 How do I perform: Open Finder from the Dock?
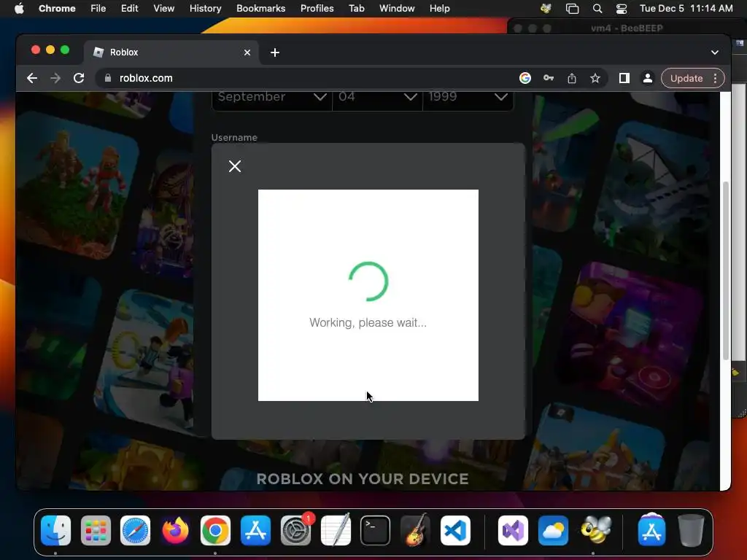[x=55, y=530]
